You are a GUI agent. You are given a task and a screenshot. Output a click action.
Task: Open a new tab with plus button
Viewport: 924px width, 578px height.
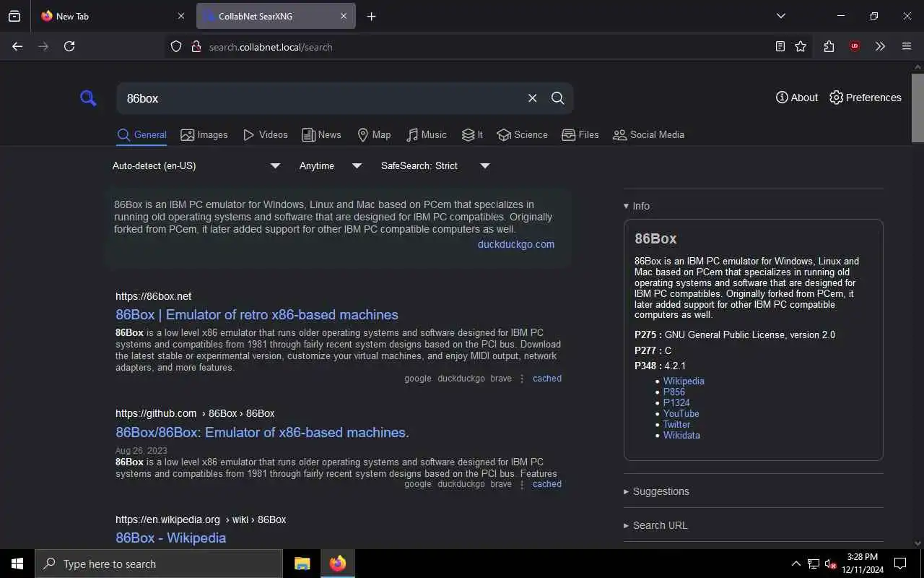tap(371, 16)
